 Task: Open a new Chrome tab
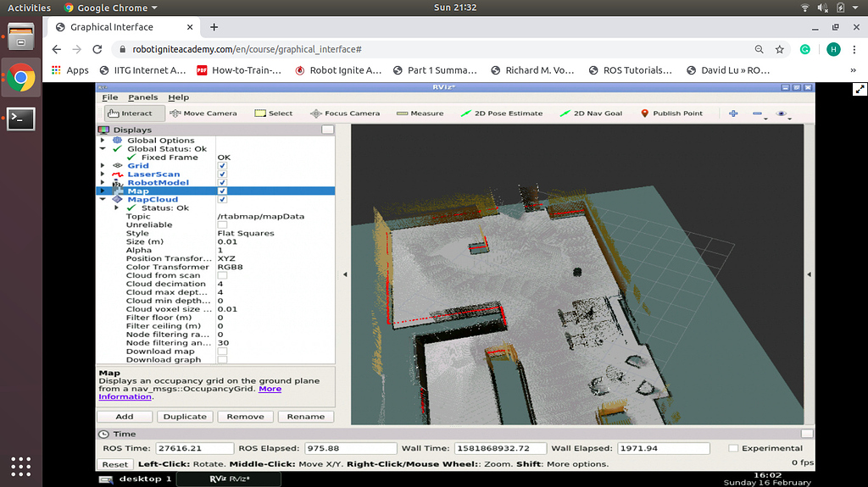[x=214, y=26]
